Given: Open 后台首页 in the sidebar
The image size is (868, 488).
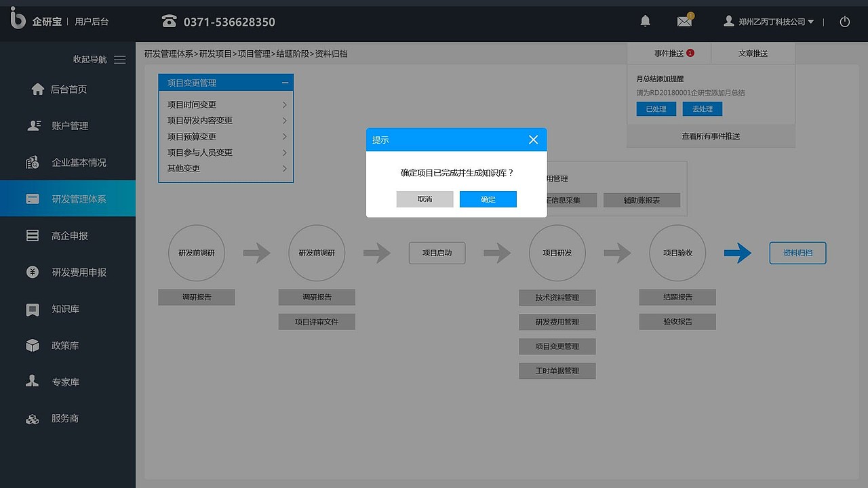Looking at the screenshot, I should point(68,89).
